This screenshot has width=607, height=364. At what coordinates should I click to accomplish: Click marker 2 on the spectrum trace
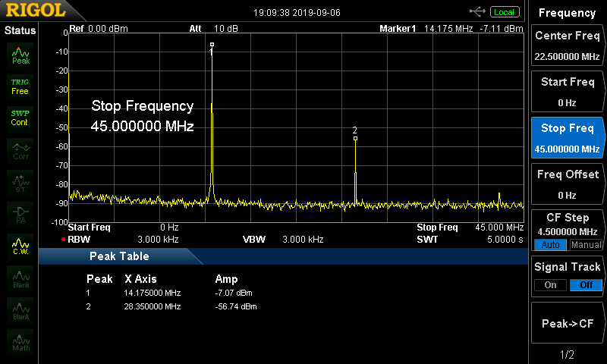coord(355,138)
